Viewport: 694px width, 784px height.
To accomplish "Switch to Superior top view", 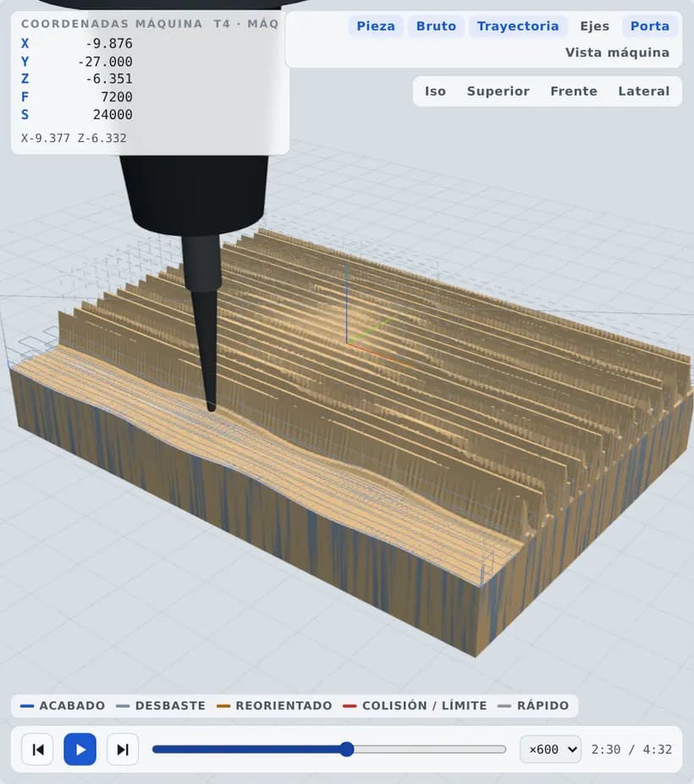I will (x=498, y=91).
